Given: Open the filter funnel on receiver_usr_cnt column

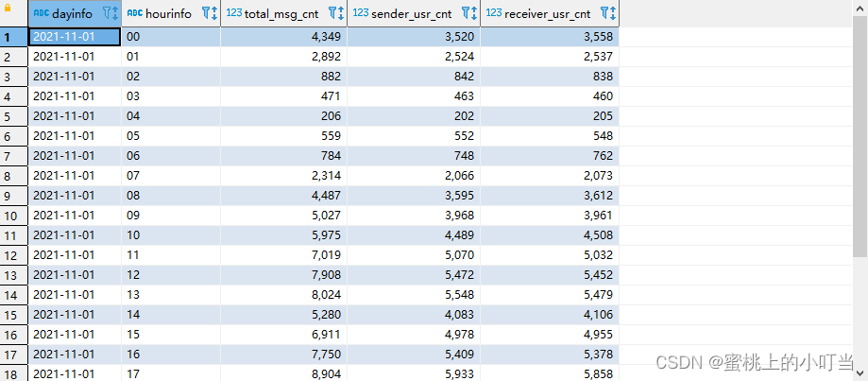Looking at the screenshot, I should (604, 13).
